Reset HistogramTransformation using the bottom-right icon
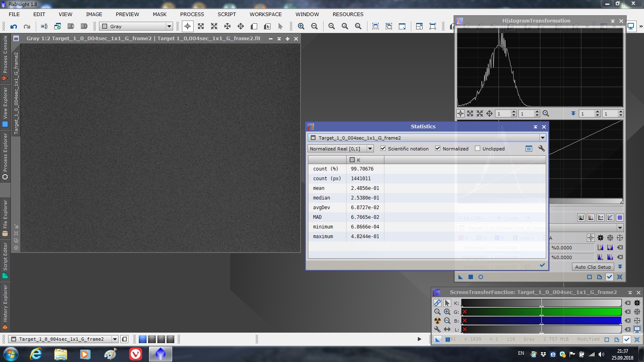The image size is (644, 362). pyautogui.click(x=619, y=277)
